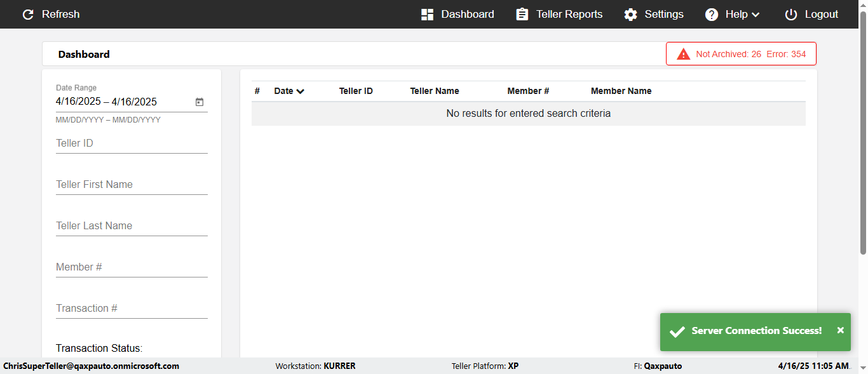Toggle sort order on the Date column arrow

coord(301,91)
